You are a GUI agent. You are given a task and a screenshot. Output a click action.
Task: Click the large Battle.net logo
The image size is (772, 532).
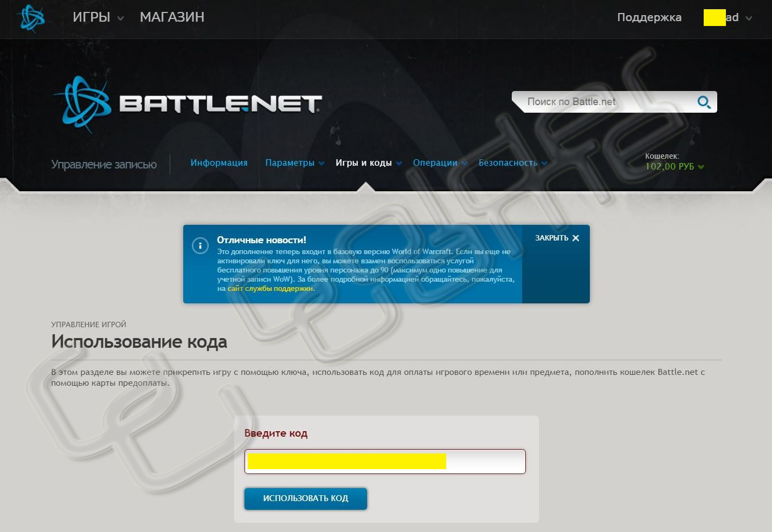pyautogui.click(x=188, y=103)
